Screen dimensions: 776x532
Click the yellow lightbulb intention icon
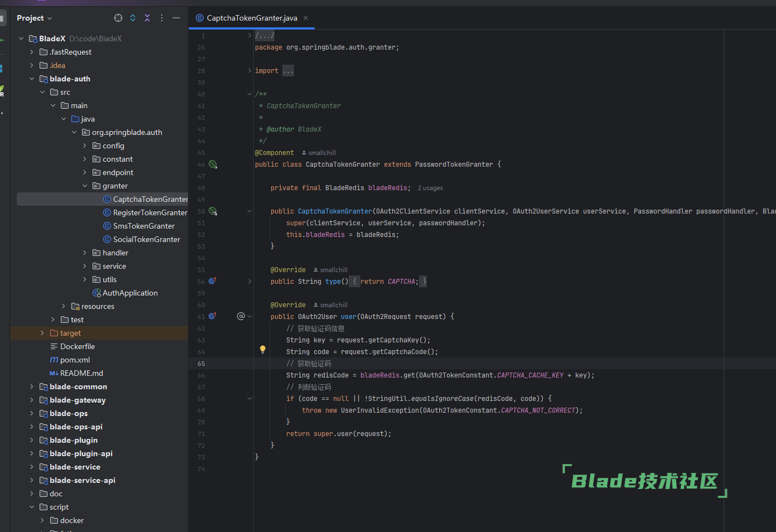(263, 350)
